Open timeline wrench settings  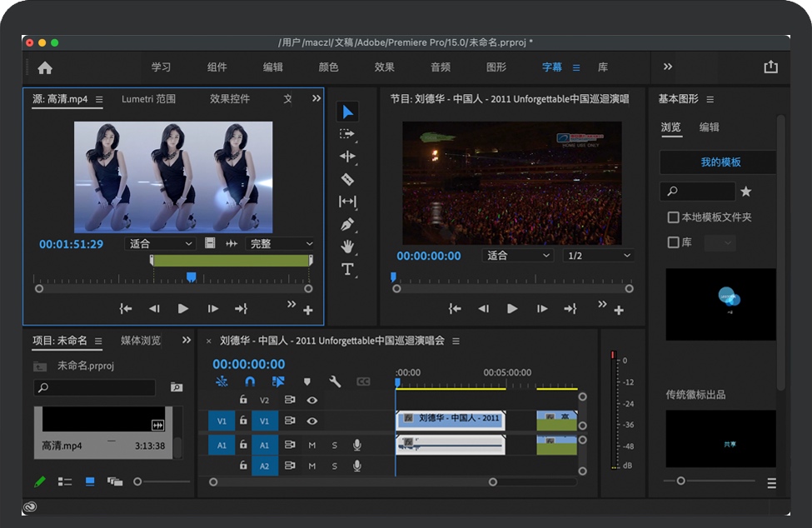[x=335, y=381]
